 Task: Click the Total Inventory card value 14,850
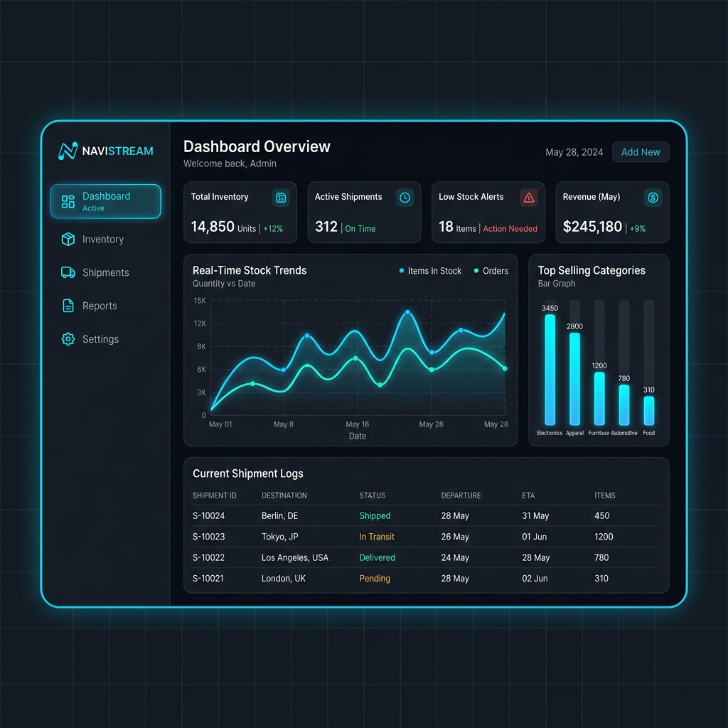pos(213,227)
